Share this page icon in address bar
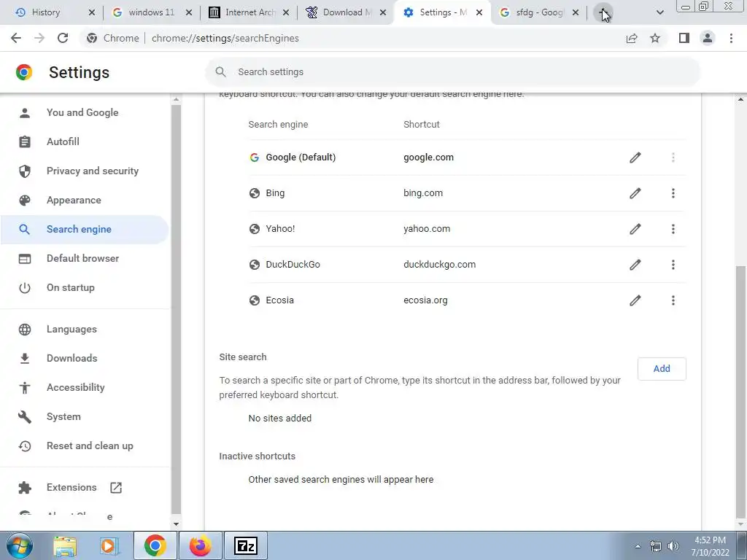 point(632,38)
